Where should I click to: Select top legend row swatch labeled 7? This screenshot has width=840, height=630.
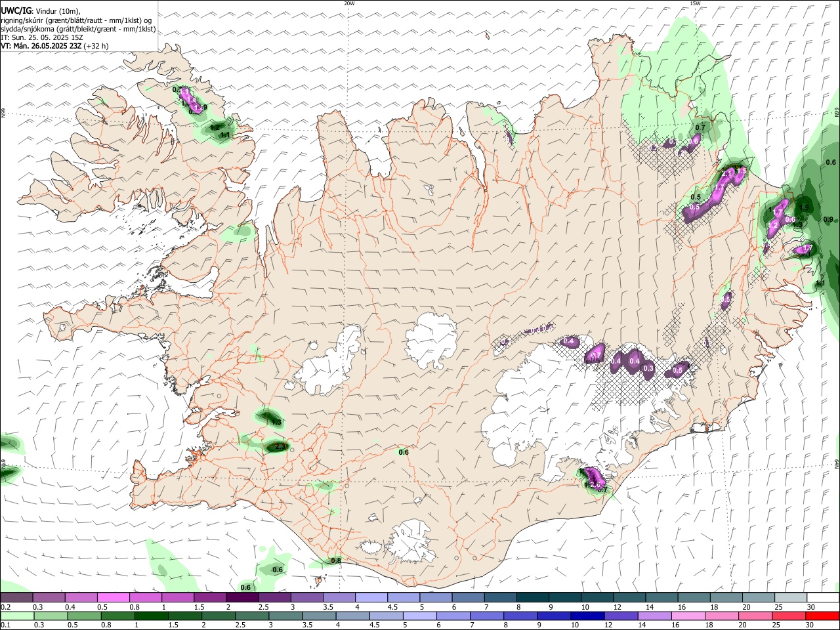coord(500,597)
